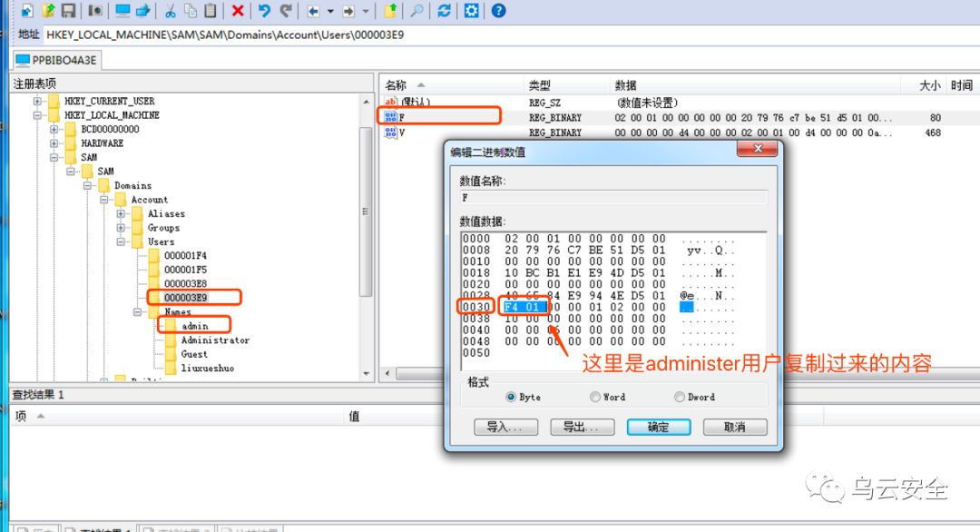This screenshot has height=532, width=980.
Task: Open help via the question mark icon
Action: point(499,11)
